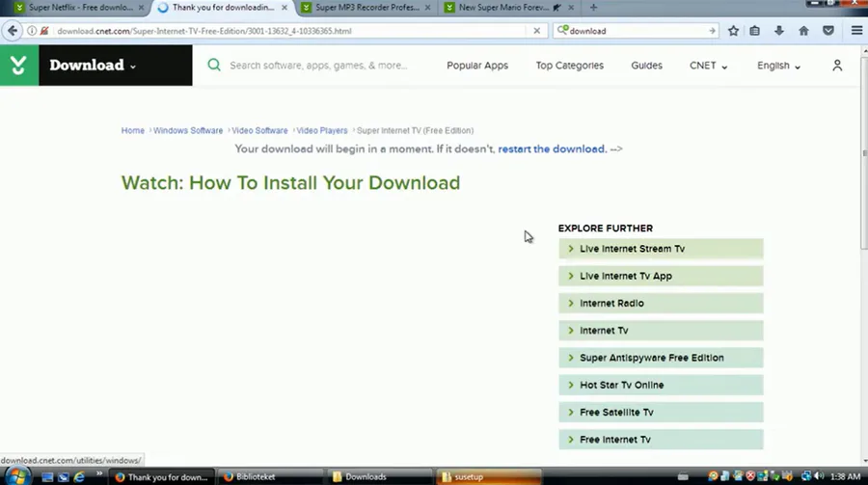Open Top Categories in the navigation
The image size is (868, 485).
570,66
